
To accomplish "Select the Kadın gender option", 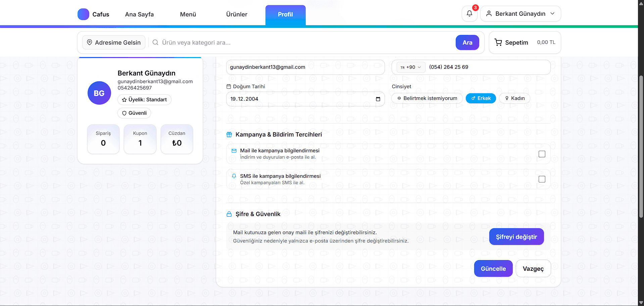I will (x=514, y=98).
